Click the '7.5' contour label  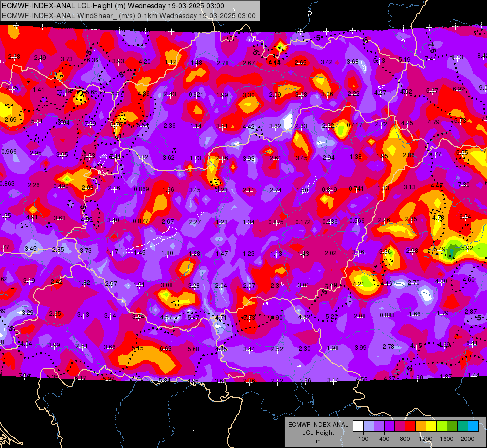point(432,47)
